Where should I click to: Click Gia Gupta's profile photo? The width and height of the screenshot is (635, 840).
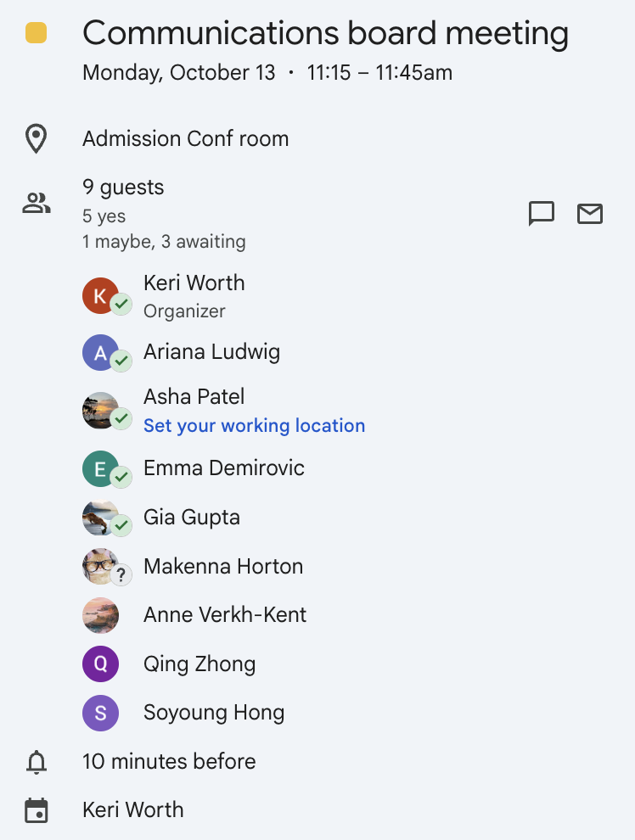(x=100, y=518)
